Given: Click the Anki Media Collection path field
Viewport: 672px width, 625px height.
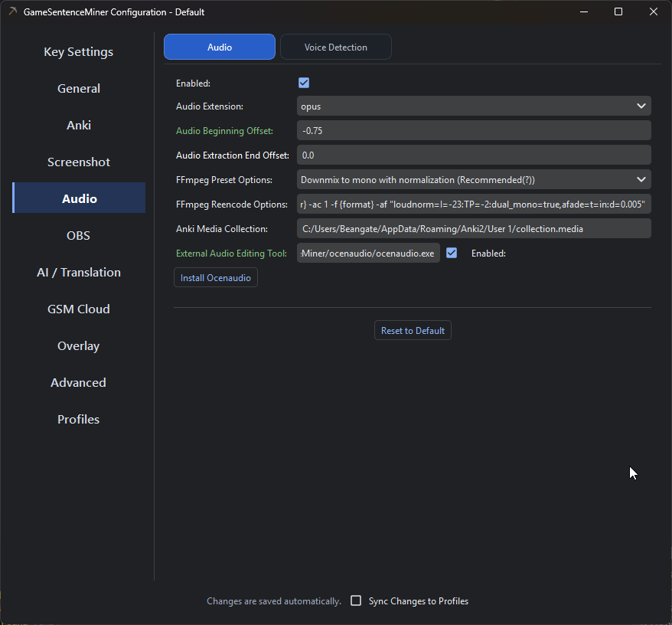Looking at the screenshot, I should (x=474, y=229).
